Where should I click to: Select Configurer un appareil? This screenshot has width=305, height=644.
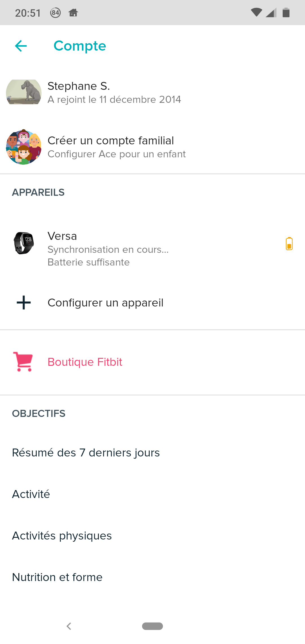105,303
